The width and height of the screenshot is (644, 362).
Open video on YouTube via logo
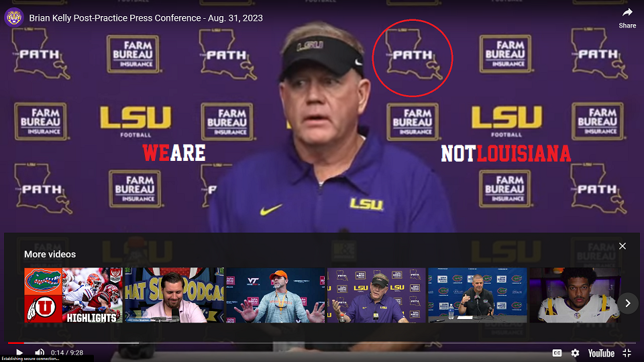(x=601, y=353)
